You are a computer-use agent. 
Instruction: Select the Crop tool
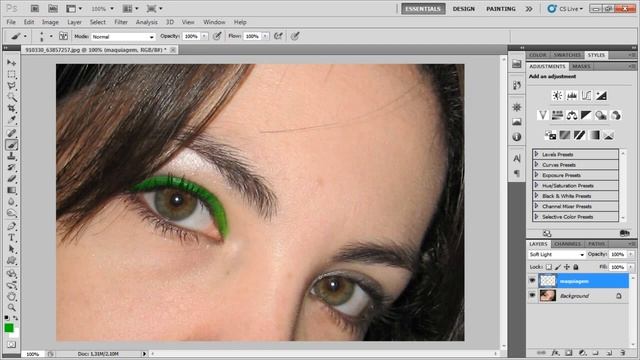click(11, 109)
